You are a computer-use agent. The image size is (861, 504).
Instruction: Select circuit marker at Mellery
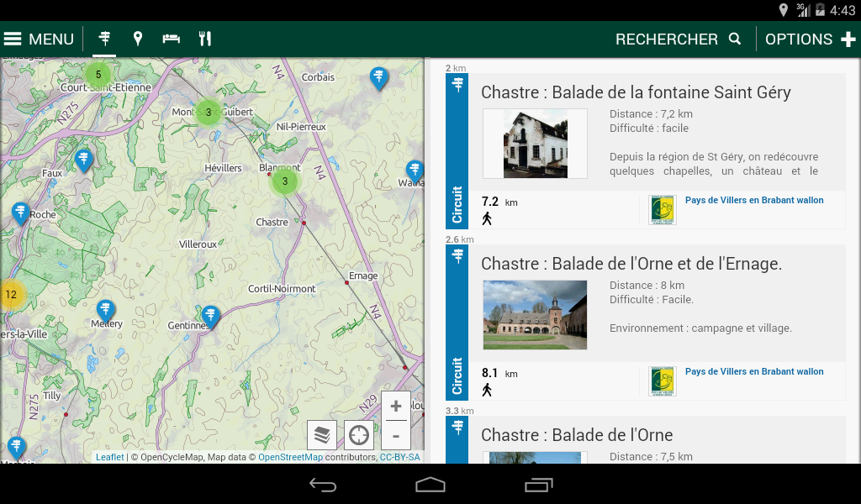click(x=105, y=311)
